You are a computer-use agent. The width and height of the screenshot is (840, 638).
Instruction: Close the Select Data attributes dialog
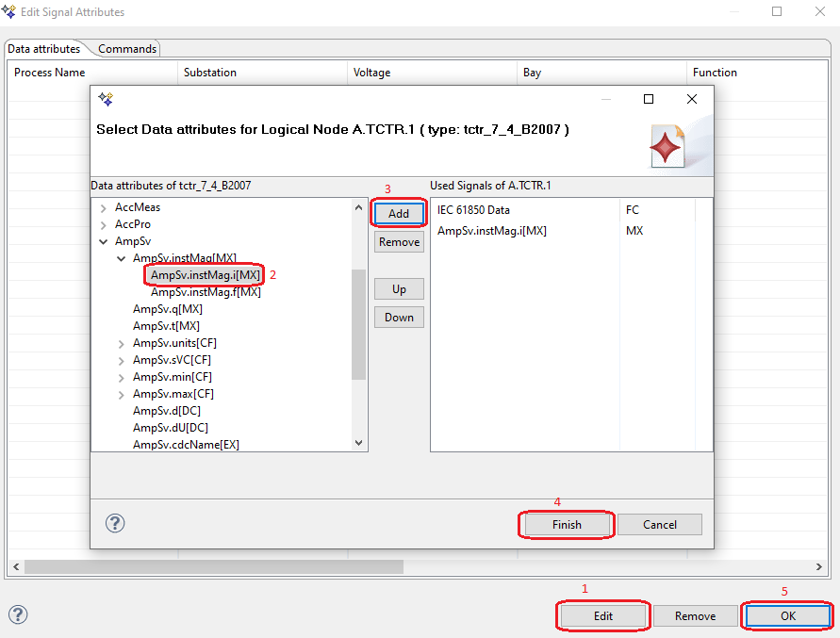(692, 99)
